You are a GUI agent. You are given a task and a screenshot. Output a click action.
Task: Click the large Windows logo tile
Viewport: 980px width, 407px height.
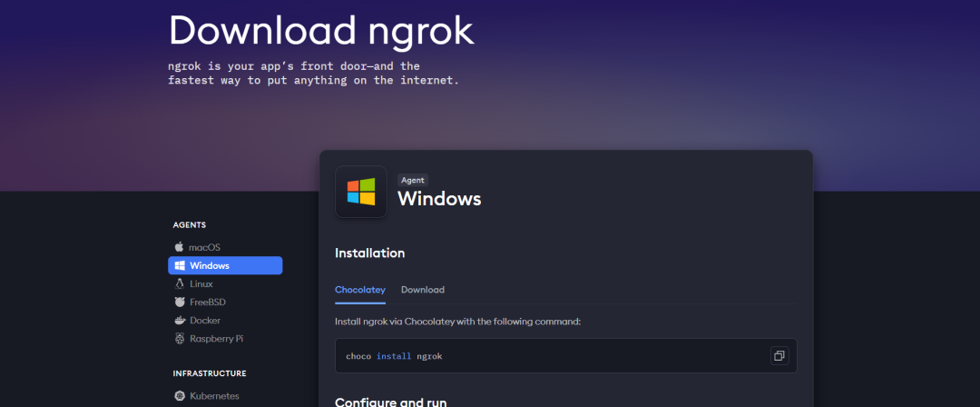pos(361,192)
